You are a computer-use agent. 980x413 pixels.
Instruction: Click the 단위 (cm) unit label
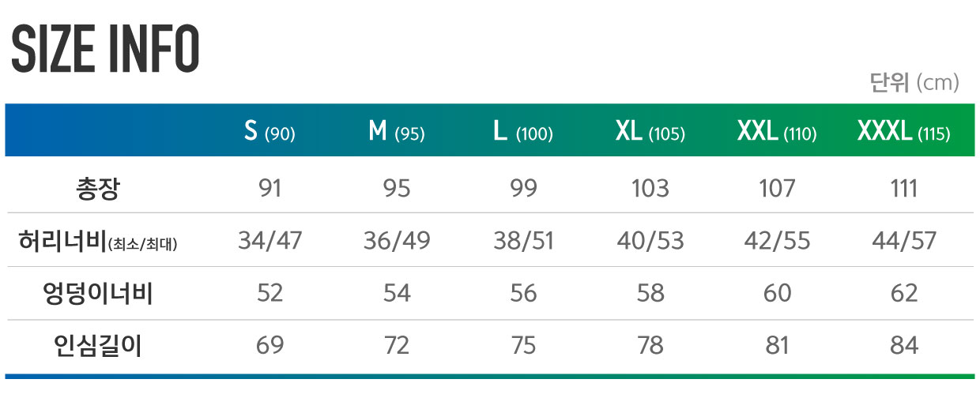(914, 82)
